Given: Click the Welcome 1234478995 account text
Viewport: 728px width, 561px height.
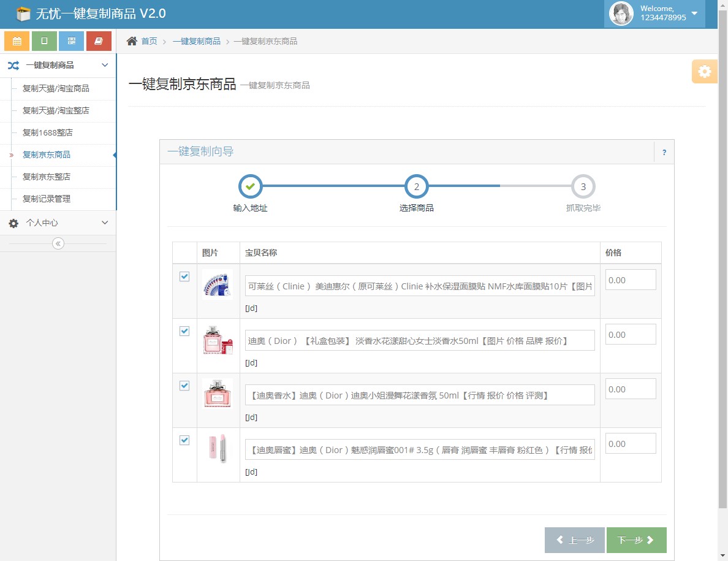Looking at the screenshot, I should (663, 13).
